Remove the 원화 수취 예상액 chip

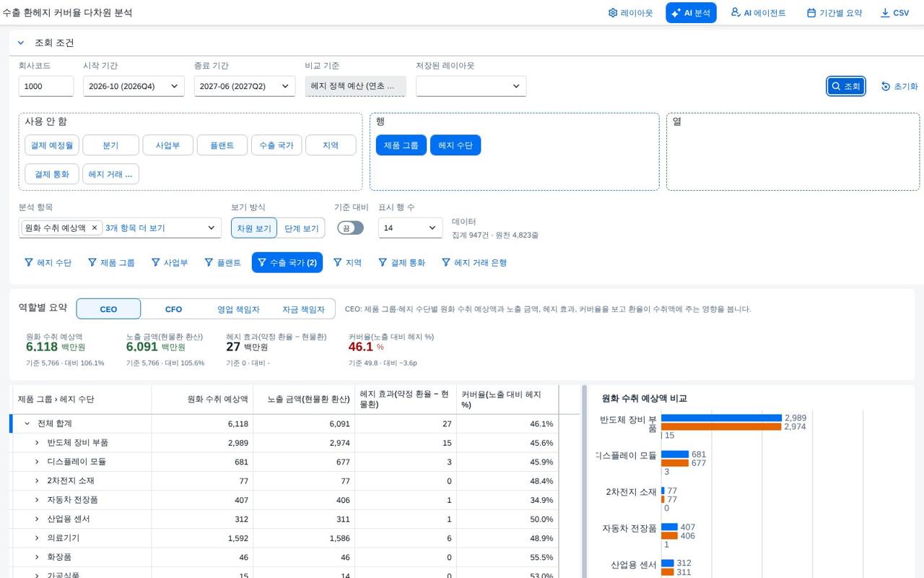coord(94,228)
